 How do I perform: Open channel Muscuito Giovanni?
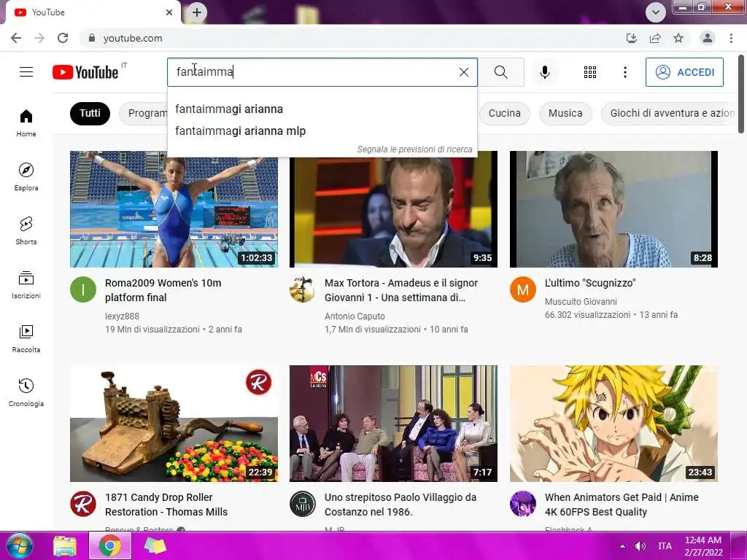click(581, 301)
